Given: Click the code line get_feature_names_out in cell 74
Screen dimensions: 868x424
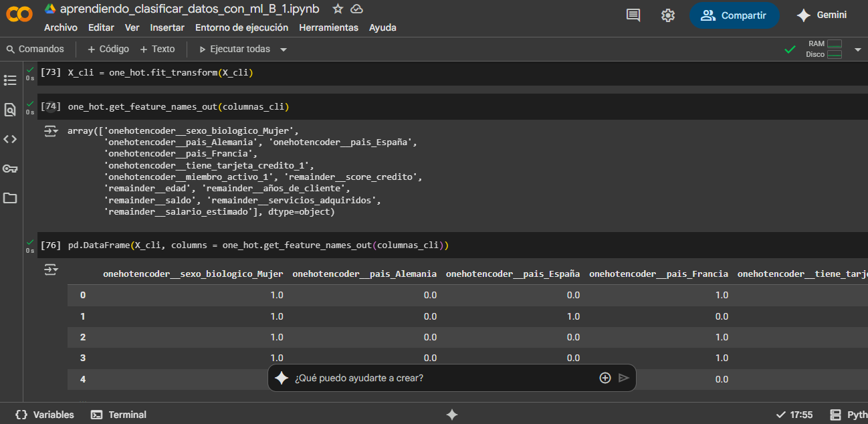Looking at the screenshot, I should (179, 107).
